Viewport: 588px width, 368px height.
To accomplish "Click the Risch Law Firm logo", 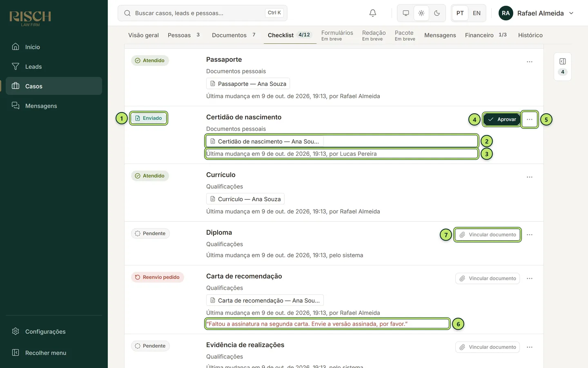I will [30, 18].
